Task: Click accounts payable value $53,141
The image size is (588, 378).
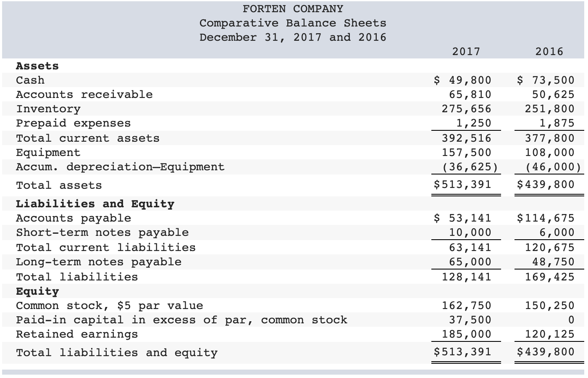Action: (462, 218)
